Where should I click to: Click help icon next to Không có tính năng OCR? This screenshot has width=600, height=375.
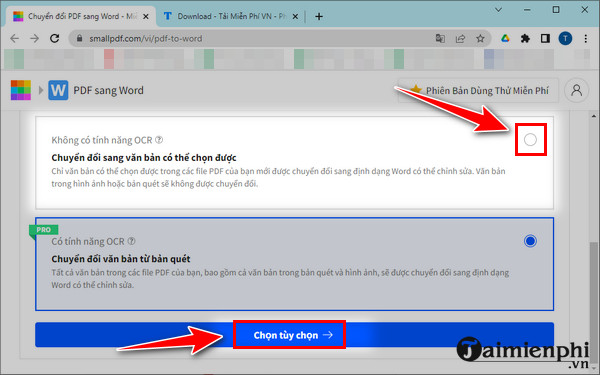click(159, 140)
